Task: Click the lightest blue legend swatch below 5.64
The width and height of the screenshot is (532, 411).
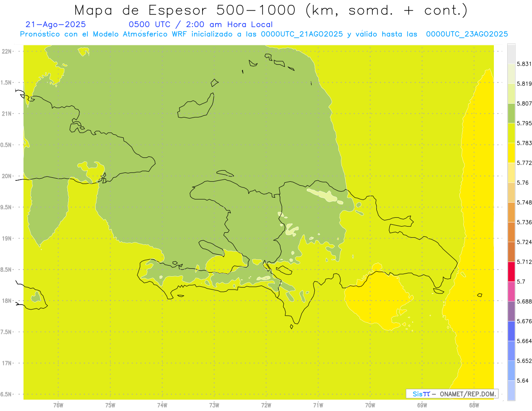Action: pos(511,391)
